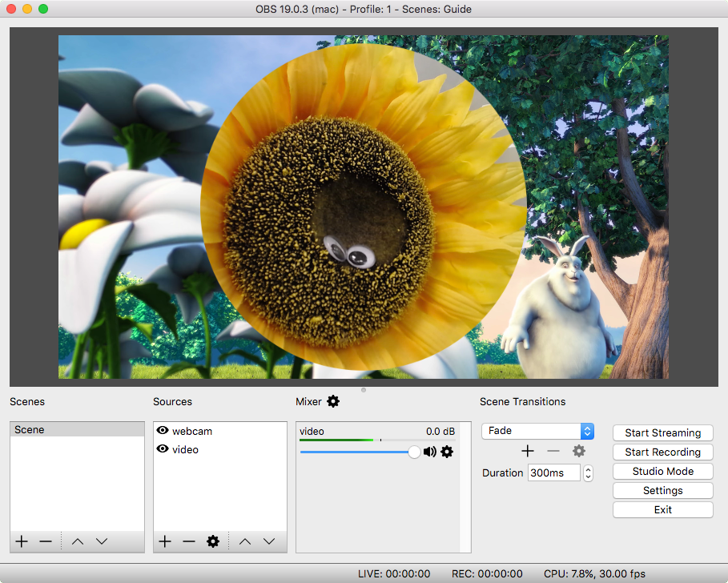Mute the video audio via speaker icon
This screenshot has height=583, width=728.
click(430, 452)
